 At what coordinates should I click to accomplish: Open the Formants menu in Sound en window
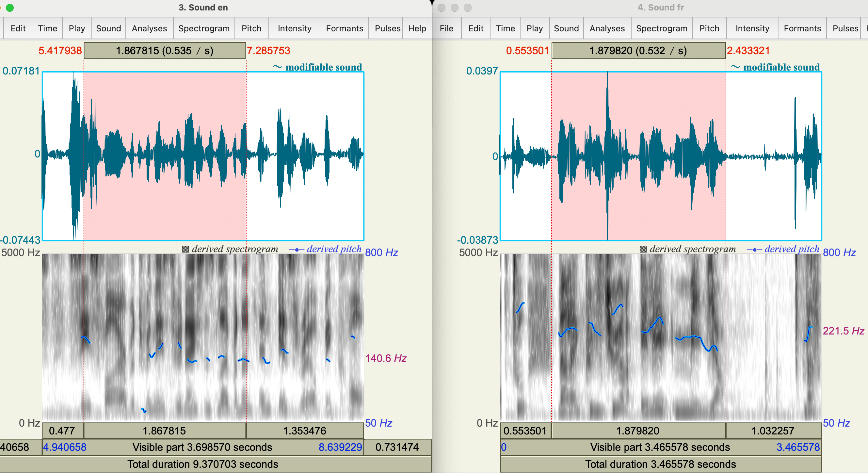click(345, 28)
